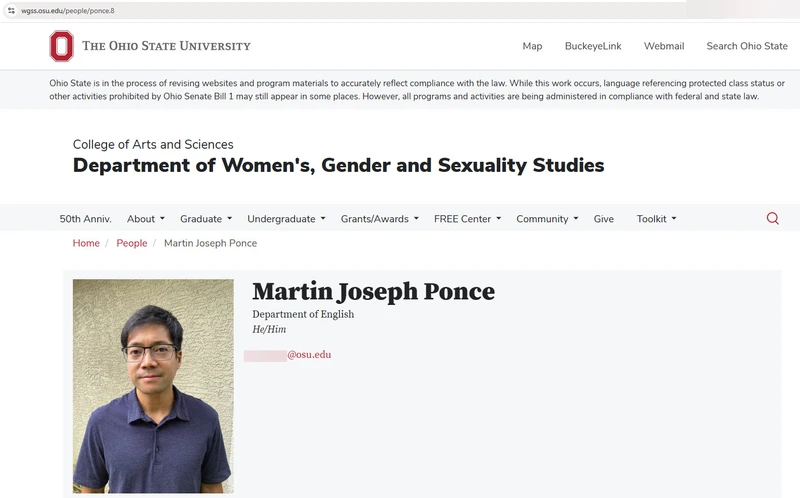Click the profile photo of Martin Joseph Ponce
Viewport: 800px width, 498px height.
point(153,386)
